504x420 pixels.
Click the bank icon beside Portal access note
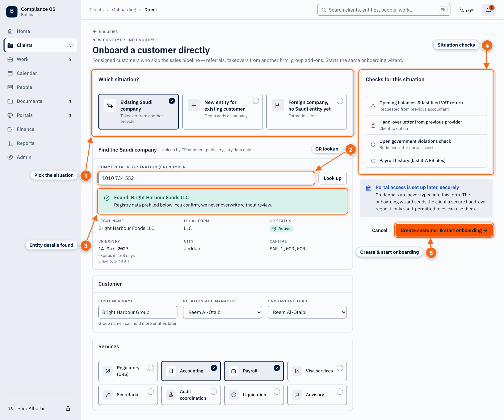[368, 188]
